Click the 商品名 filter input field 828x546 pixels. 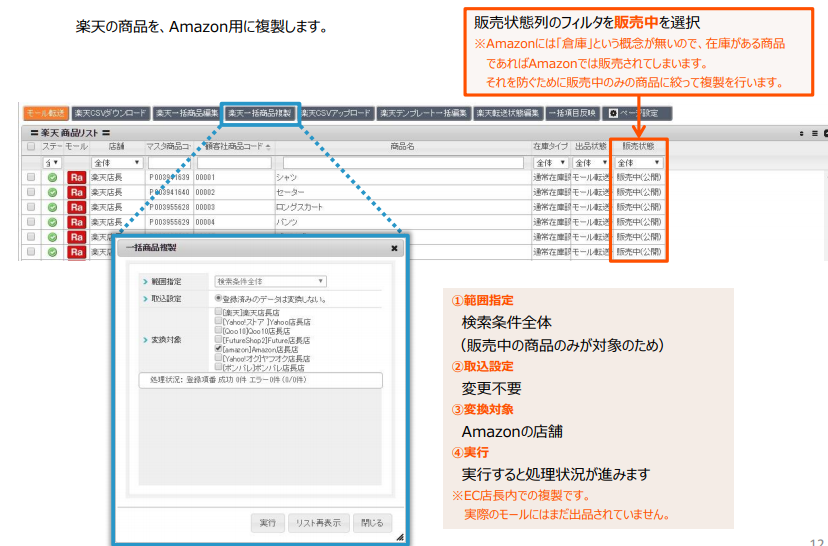tap(403, 163)
